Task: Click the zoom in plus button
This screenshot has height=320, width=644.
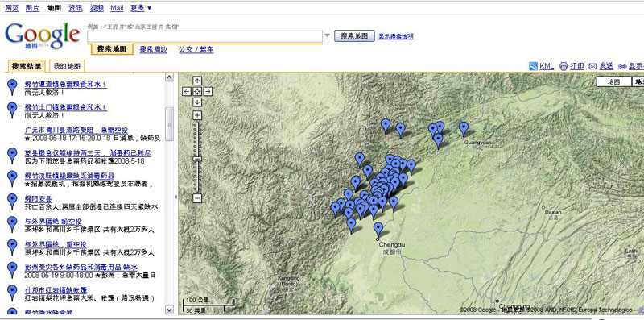Action: 197,115
